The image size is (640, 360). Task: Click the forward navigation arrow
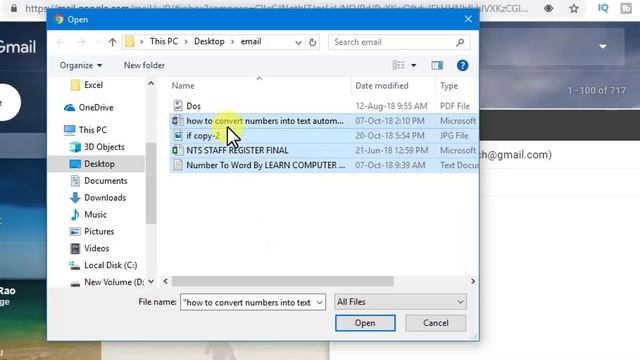click(81, 42)
